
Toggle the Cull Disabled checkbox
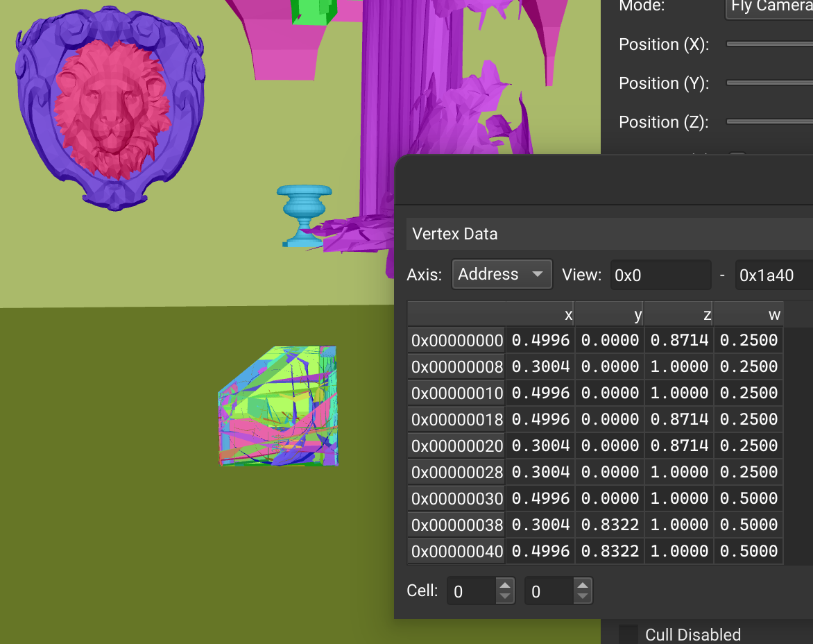[628, 635]
